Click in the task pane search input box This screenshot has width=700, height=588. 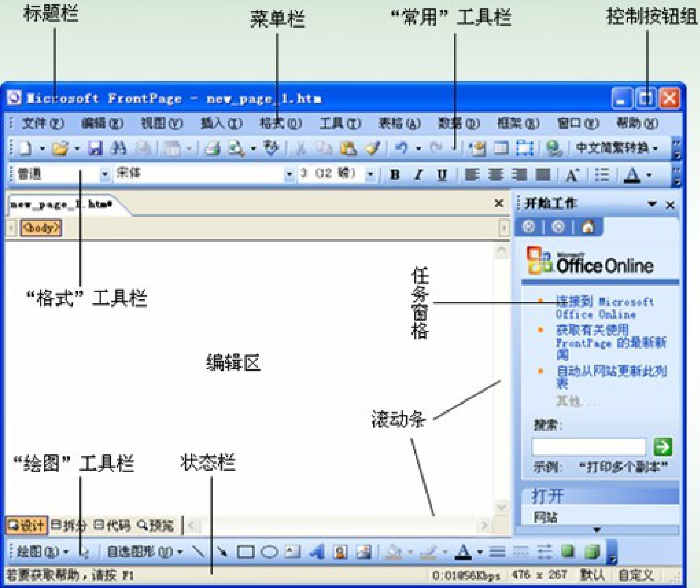coord(588,447)
